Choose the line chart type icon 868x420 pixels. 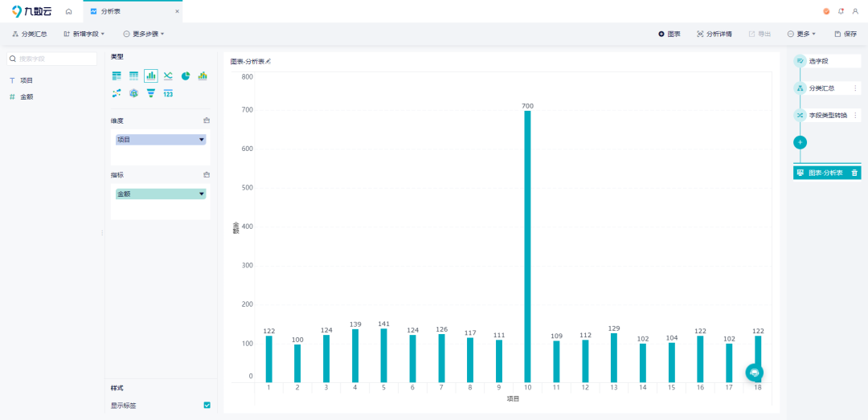tap(168, 75)
